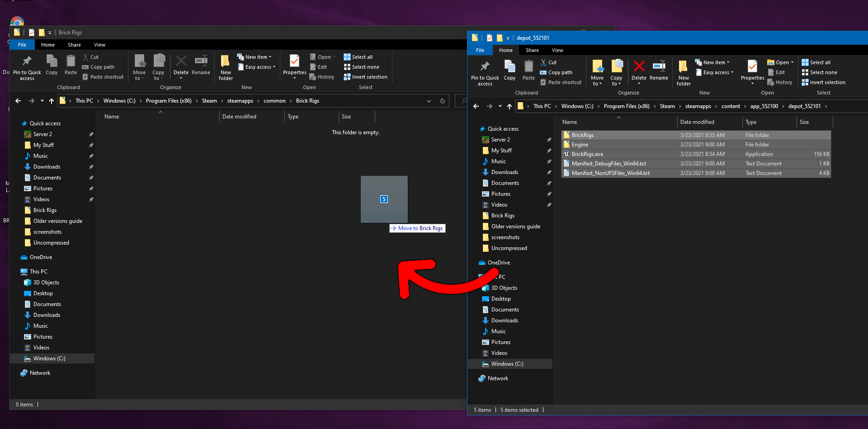This screenshot has width=868, height=429.
Task: Refresh the Brick Rigs folder view
Action: point(443,101)
